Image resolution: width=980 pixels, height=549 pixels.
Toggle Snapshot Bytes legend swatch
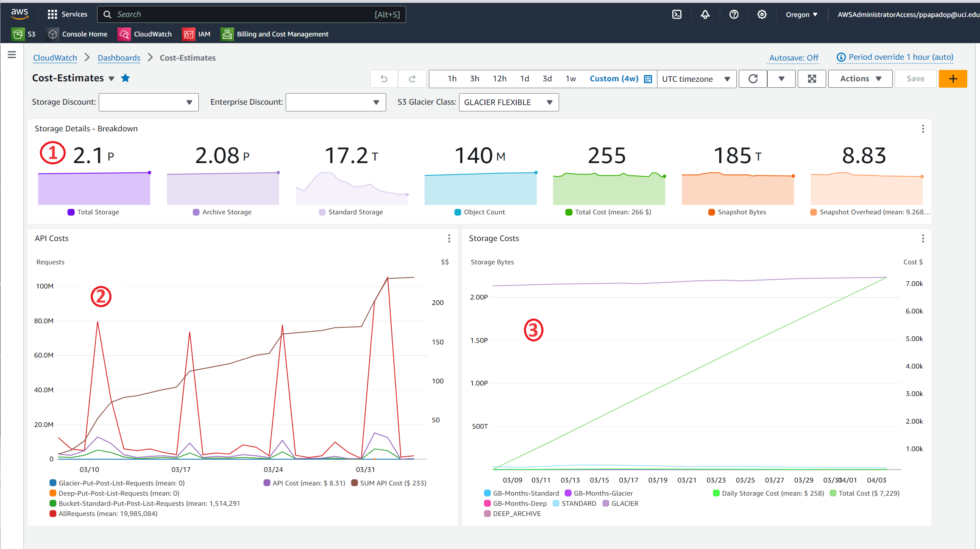pos(712,212)
